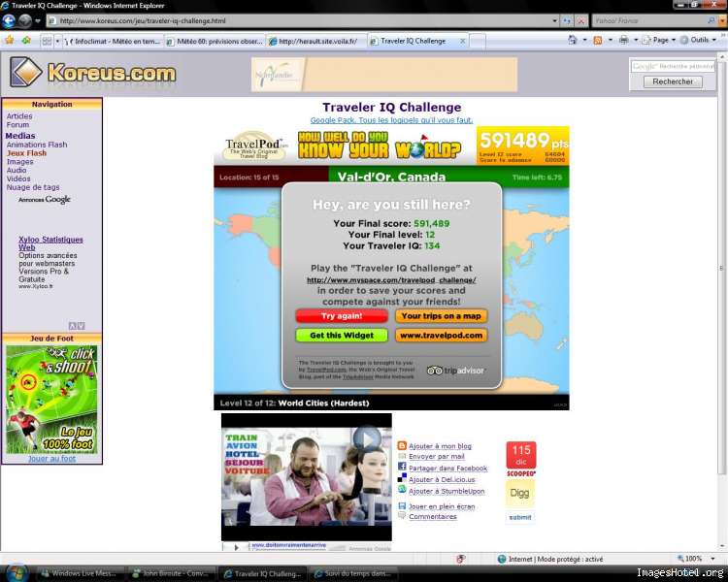Click the Get this Widget button
Image resolution: width=728 pixels, height=582 pixels.
tap(342, 336)
